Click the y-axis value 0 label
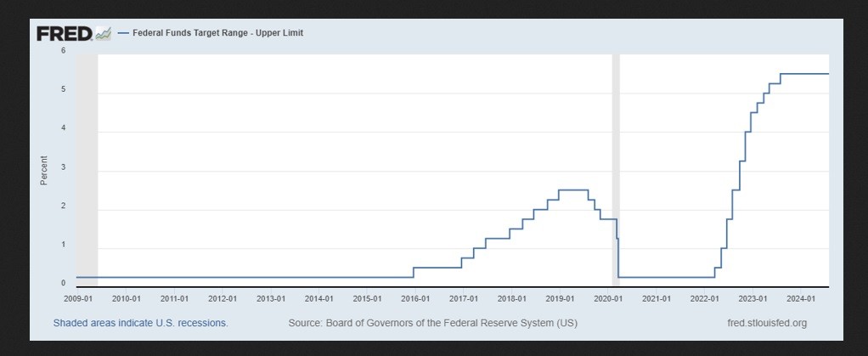Screen dimensions: 868x356 [63, 284]
